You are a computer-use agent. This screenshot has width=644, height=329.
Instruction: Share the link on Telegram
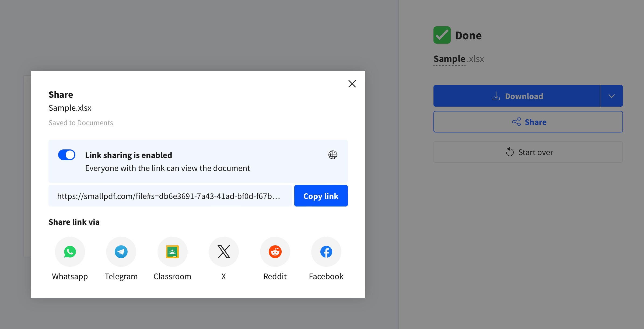pyautogui.click(x=121, y=251)
